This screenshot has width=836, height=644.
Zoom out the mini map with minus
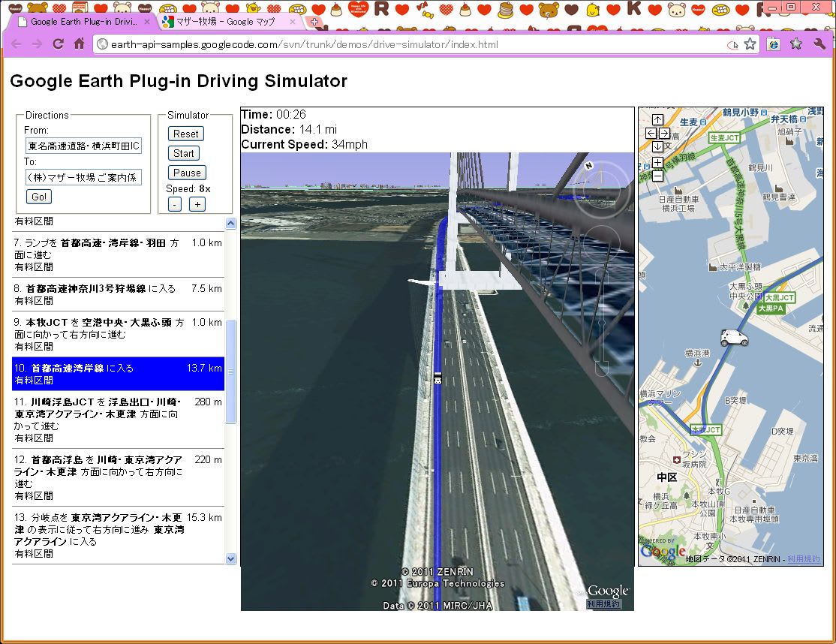(x=657, y=176)
